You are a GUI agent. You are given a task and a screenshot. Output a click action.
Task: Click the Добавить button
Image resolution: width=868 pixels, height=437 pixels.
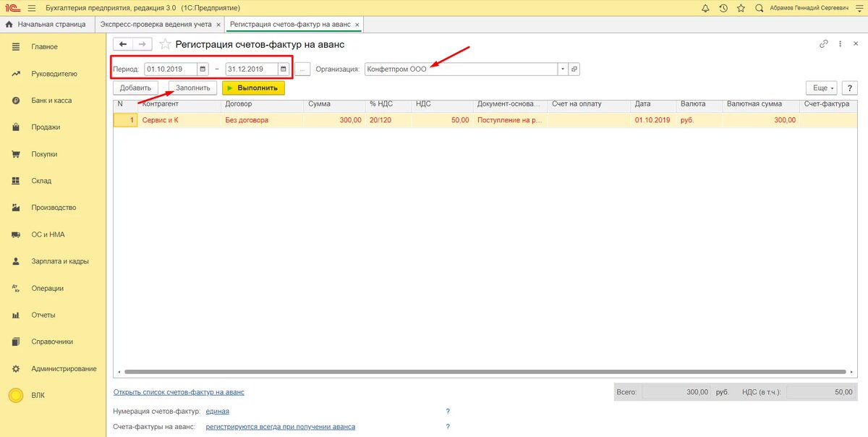pos(135,88)
